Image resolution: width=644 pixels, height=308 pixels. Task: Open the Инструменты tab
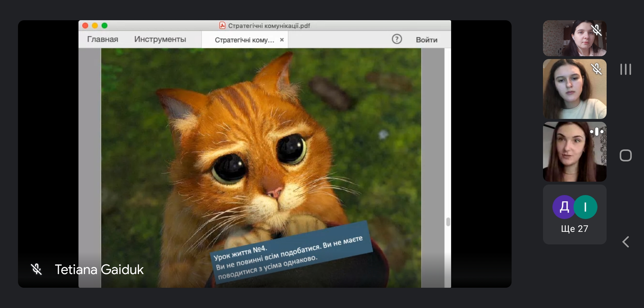pyautogui.click(x=160, y=39)
